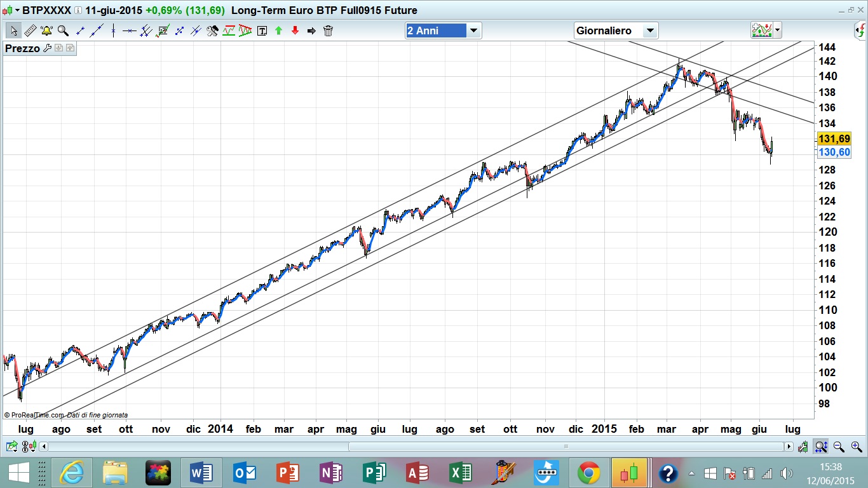This screenshot has height=488, width=868.
Task: Select the crossed lines fan tool
Action: (196, 30)
